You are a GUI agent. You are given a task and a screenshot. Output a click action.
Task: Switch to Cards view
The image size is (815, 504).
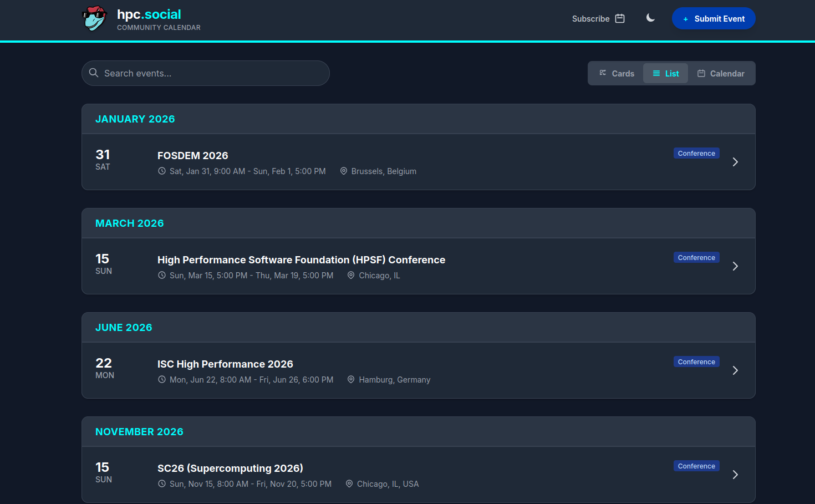click(x=617, y=73)
